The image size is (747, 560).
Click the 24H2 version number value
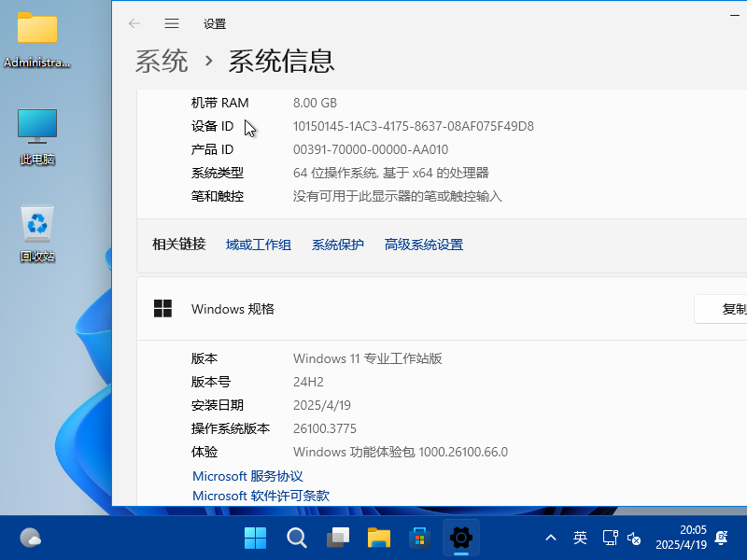tap(308, 382)
